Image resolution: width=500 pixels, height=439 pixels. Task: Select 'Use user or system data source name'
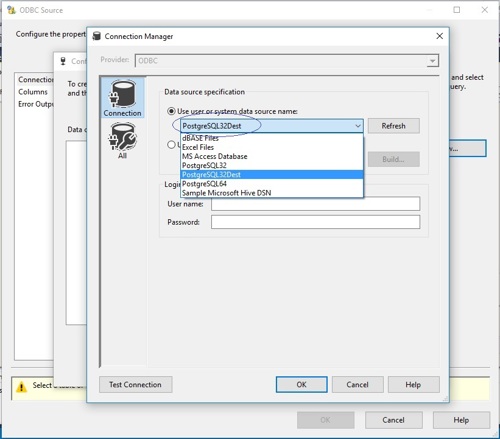coord(171,111)
